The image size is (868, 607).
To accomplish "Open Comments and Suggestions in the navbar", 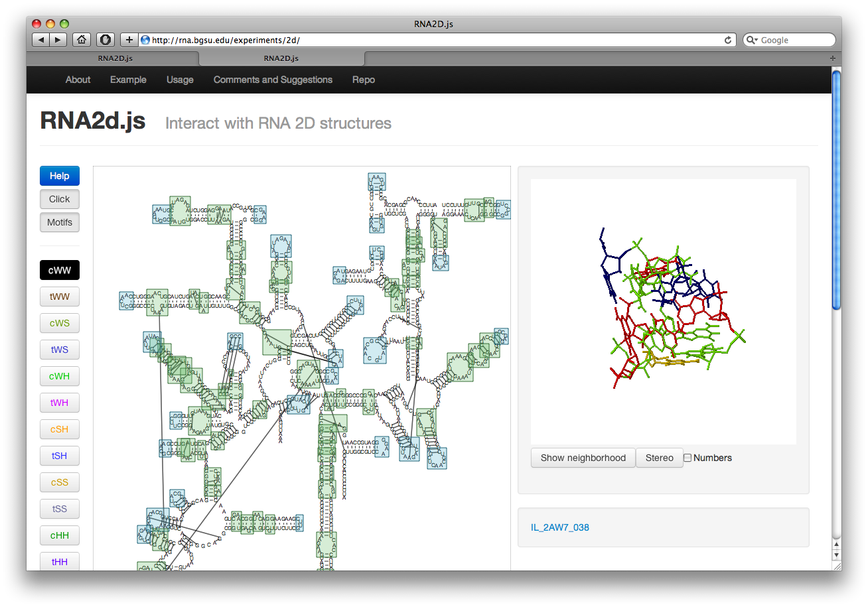I will (x=273, y=80).
